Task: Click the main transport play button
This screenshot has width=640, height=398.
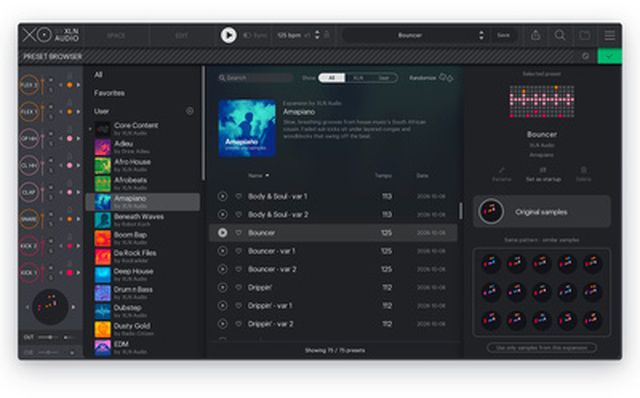Action: [229, 35]
